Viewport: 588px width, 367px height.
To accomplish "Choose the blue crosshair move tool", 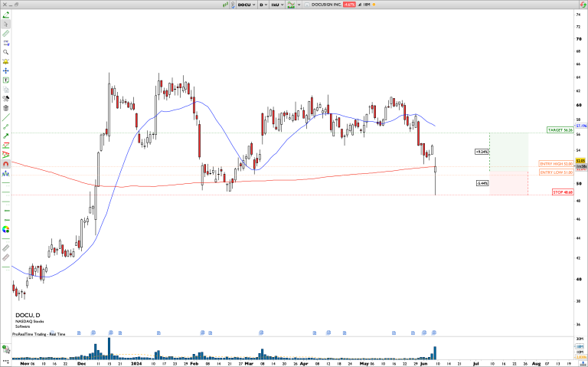I will (5, 70).
